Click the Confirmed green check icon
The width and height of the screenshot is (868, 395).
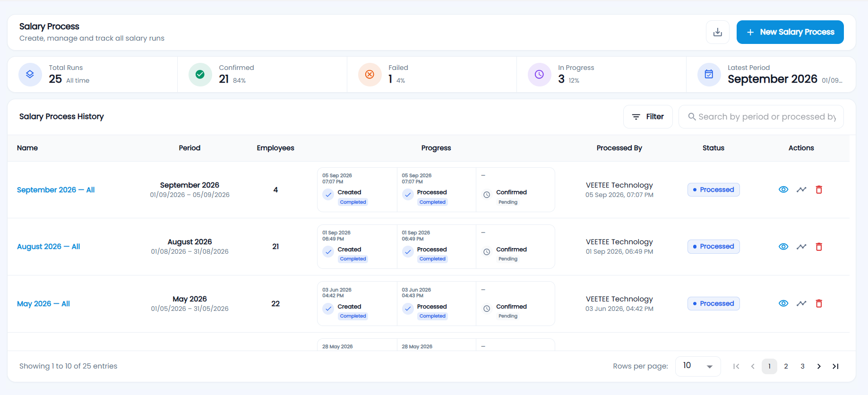click(x=200, y=75)
